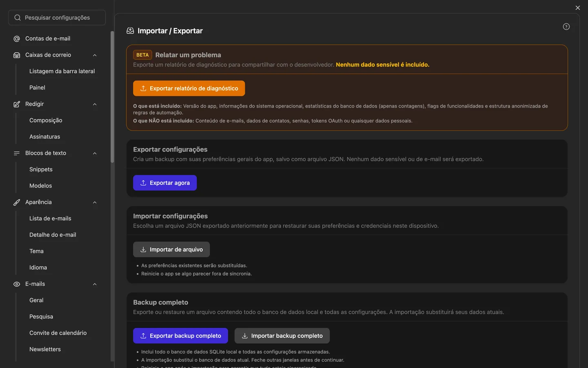Open the Painel settings page

point(37,88)
